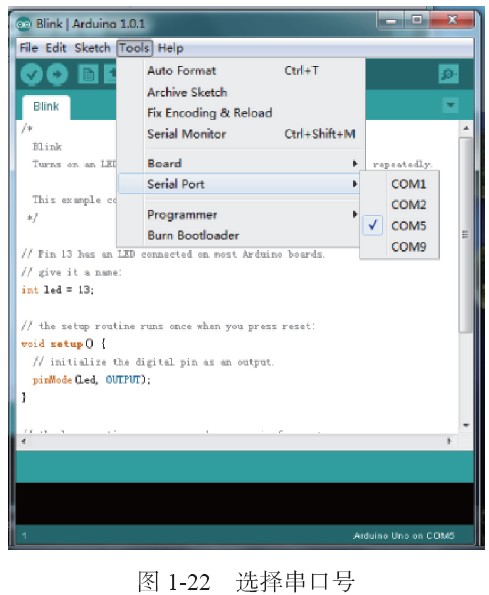Click the horizontal scrollbar right arrow
This screenshot has width=489, height=595.
449,441
